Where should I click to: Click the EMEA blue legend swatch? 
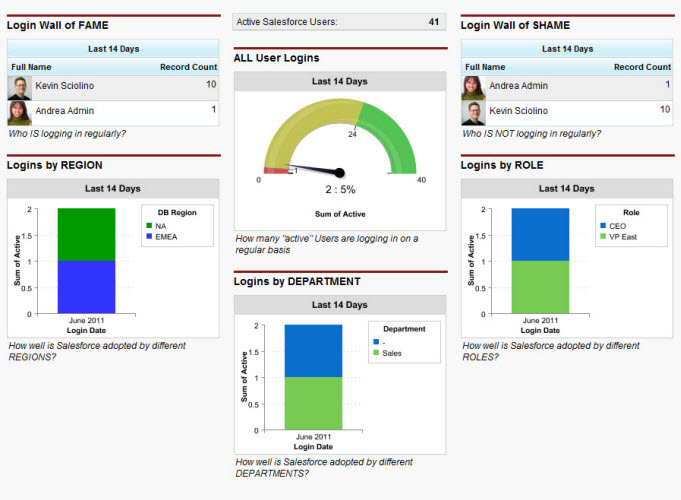(149, 236)
